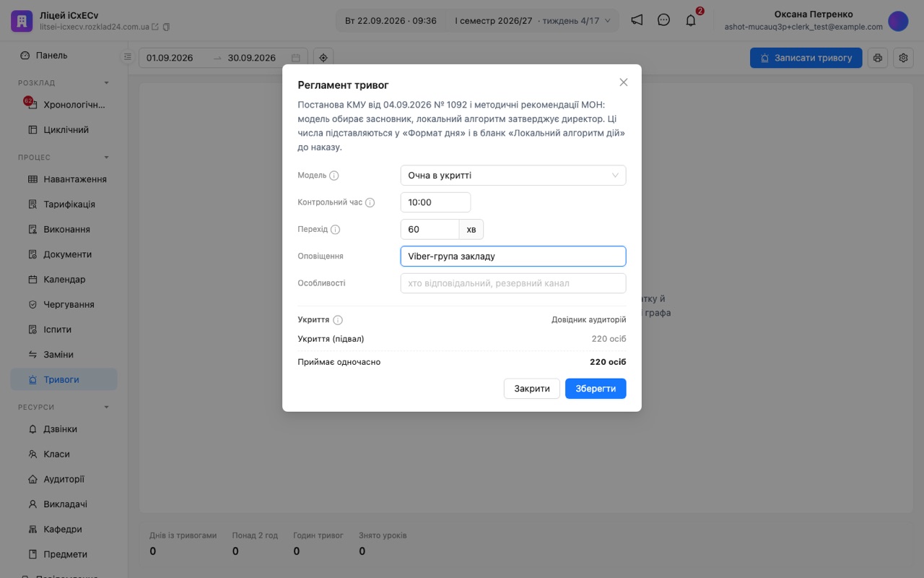This screenshot has width=924, height=578.
Task: Click the Перехід minutes field
Action: [430, 230]
